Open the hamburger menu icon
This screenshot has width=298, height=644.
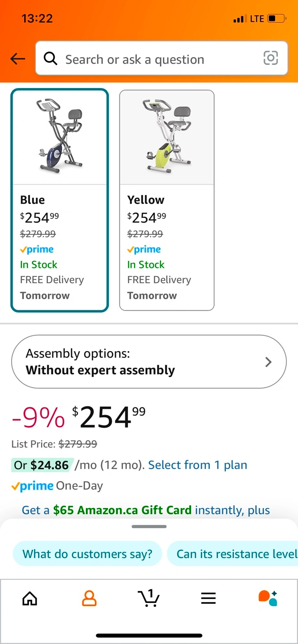[208, 598]
